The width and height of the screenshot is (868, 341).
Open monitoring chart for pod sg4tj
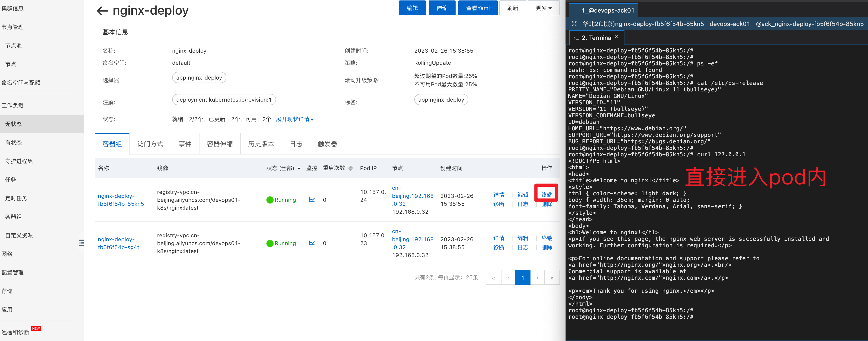coord(312,243)
